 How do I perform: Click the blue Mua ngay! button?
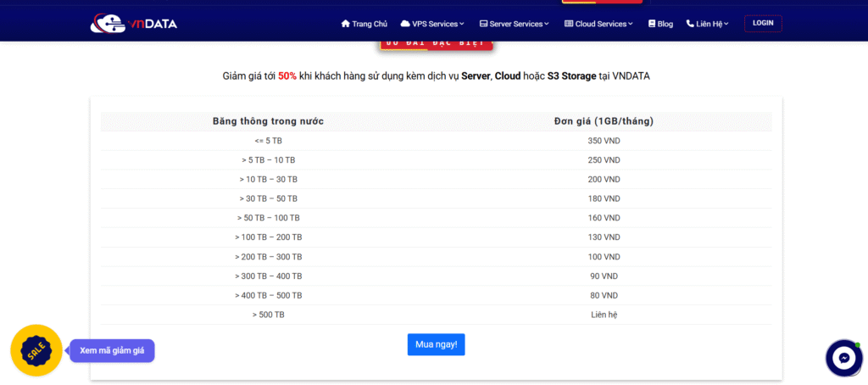coord(436,344)
